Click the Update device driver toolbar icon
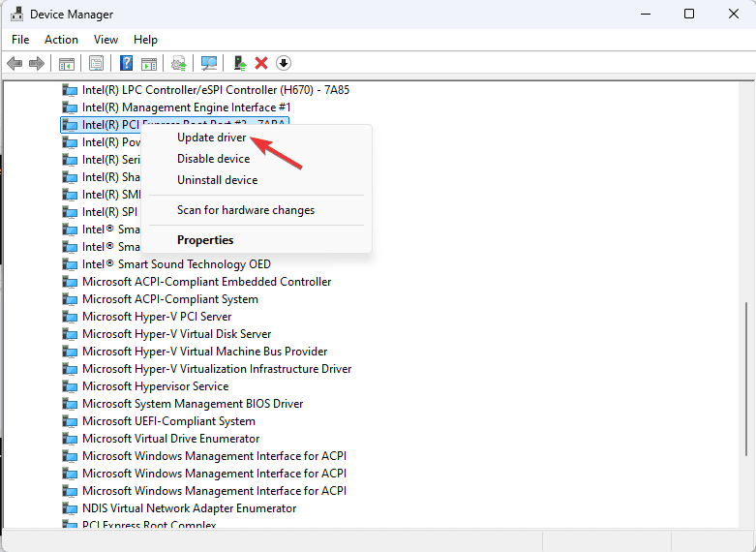The image size is (756, 552). pyautogui.click(x=179, y=63)
